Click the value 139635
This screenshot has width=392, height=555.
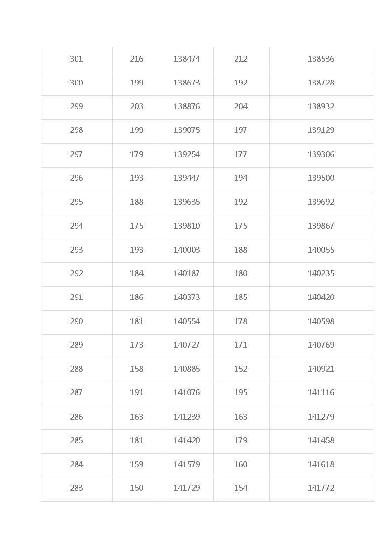[187, 202]
